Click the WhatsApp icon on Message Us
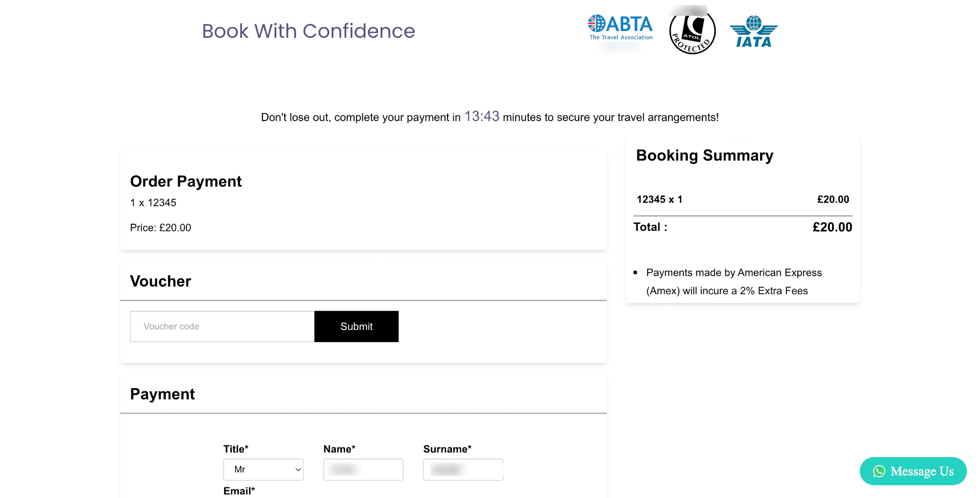 tap(879, 471)
